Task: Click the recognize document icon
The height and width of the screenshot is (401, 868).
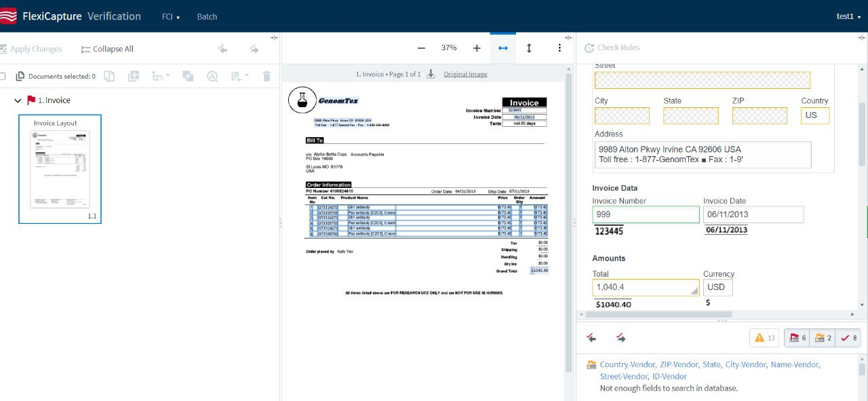Action: pyautogui.click(x=212, y=76)
